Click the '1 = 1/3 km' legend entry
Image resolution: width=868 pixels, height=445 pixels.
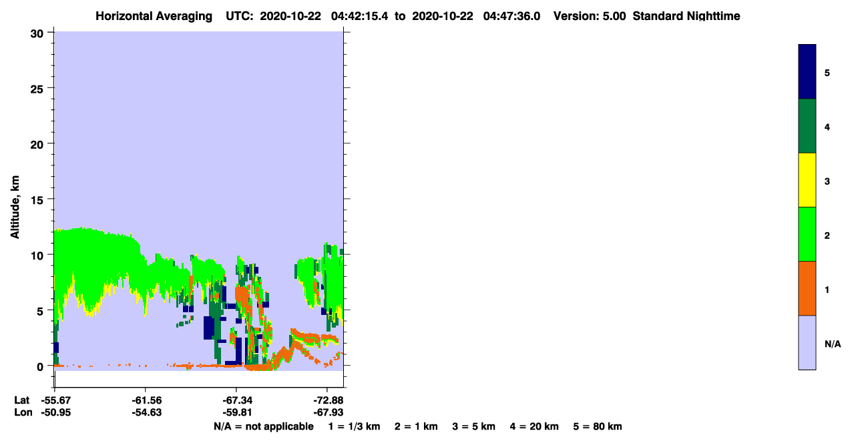tap(354, 426)
